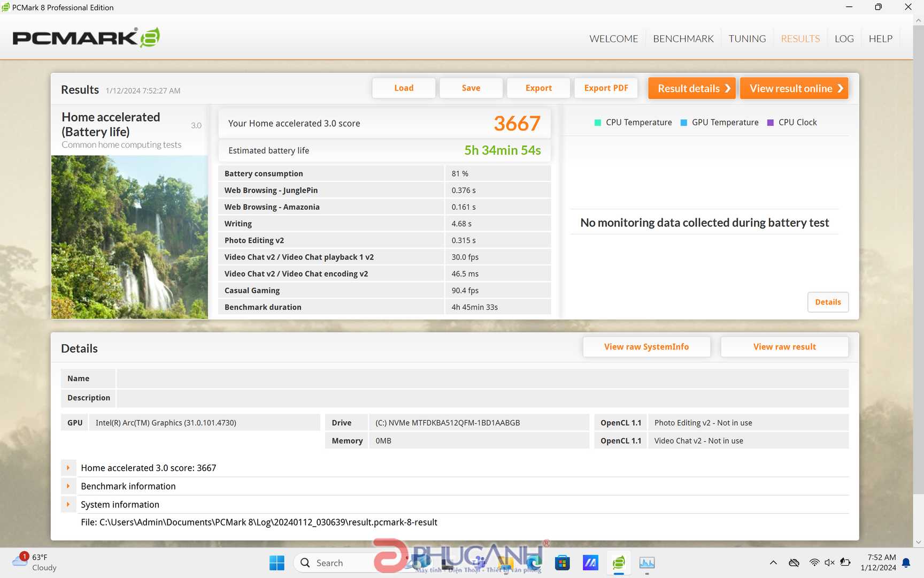Open the clock showing 7:52 AM
Viewport: 924px width, 578px height.
pyautogui.click(x=879, y=562)
